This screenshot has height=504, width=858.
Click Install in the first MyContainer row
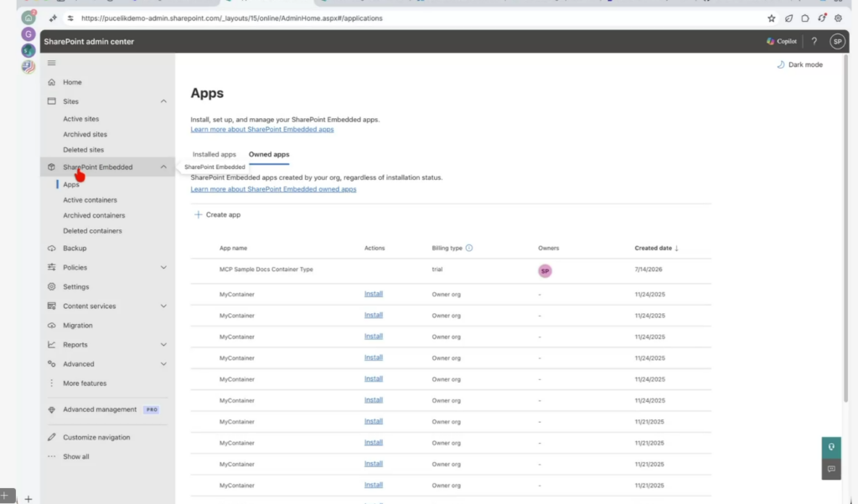click(x=373, y=294)
